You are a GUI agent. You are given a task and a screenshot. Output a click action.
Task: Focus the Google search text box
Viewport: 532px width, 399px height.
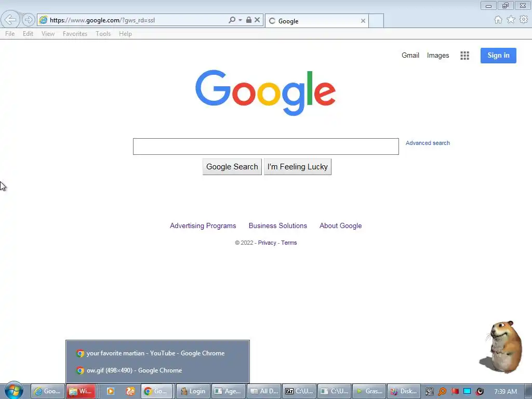point(265,146)
